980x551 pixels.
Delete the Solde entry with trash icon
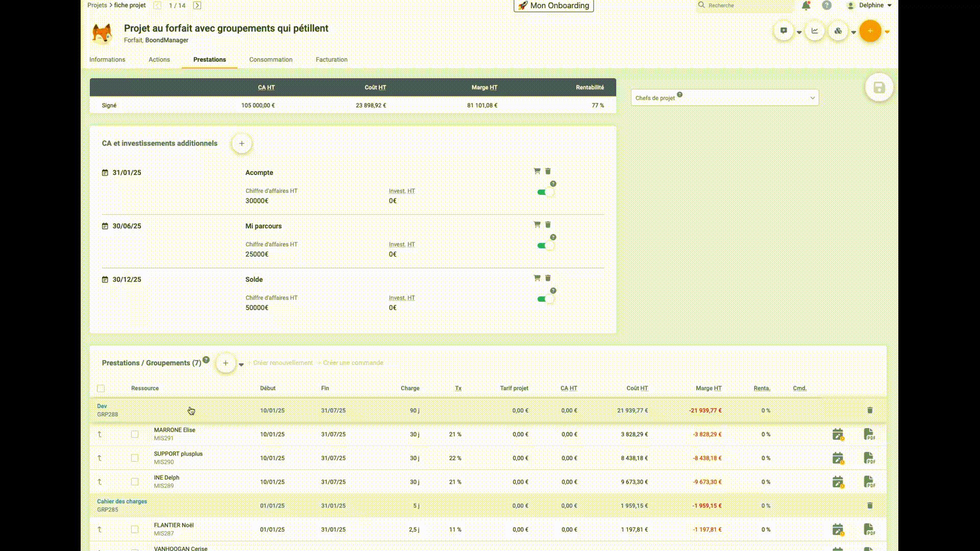pos(548,279)
